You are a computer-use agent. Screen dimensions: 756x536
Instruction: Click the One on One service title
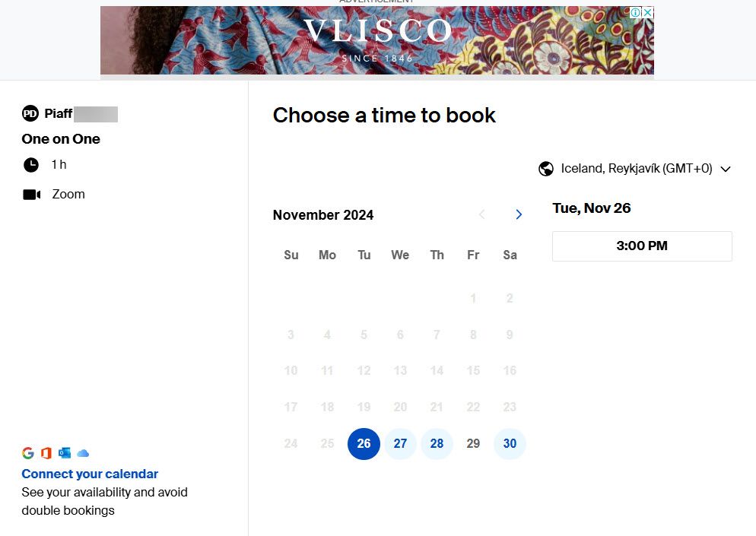pos(61,138)
